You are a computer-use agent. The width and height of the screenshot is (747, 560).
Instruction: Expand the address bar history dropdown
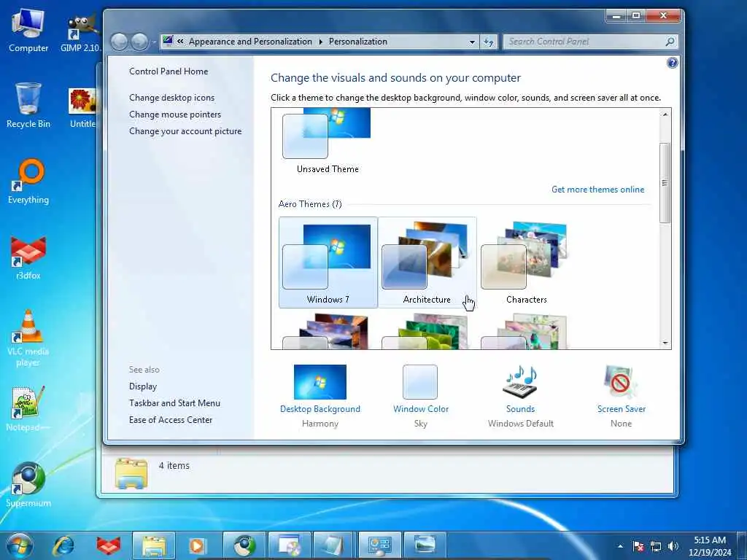pyautogui.click(x=472, y=42)
